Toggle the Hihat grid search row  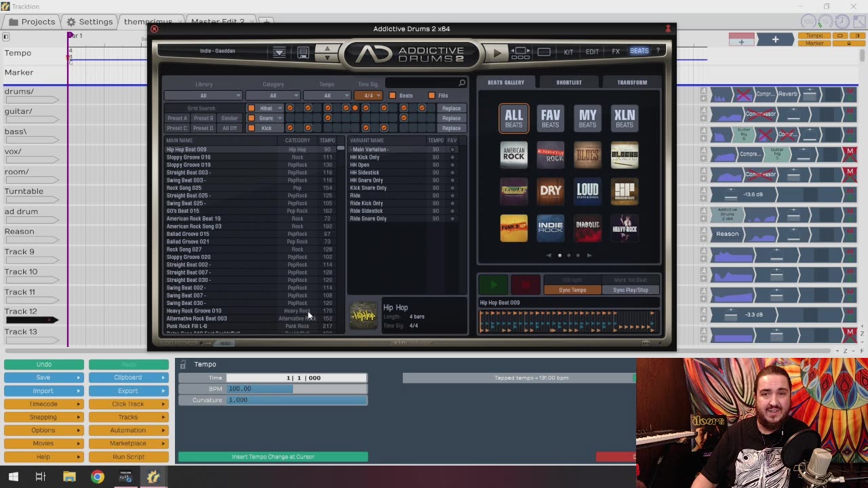(251, 108)
